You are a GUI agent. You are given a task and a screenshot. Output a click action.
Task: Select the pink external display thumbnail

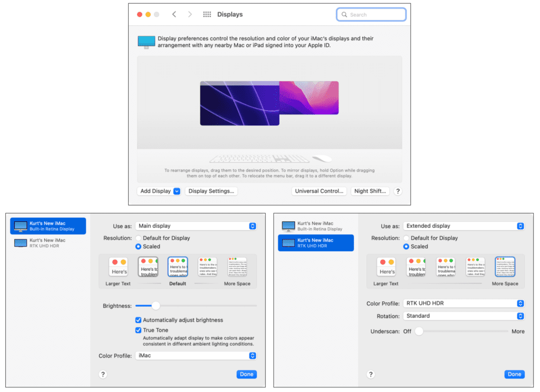(309, 98)
